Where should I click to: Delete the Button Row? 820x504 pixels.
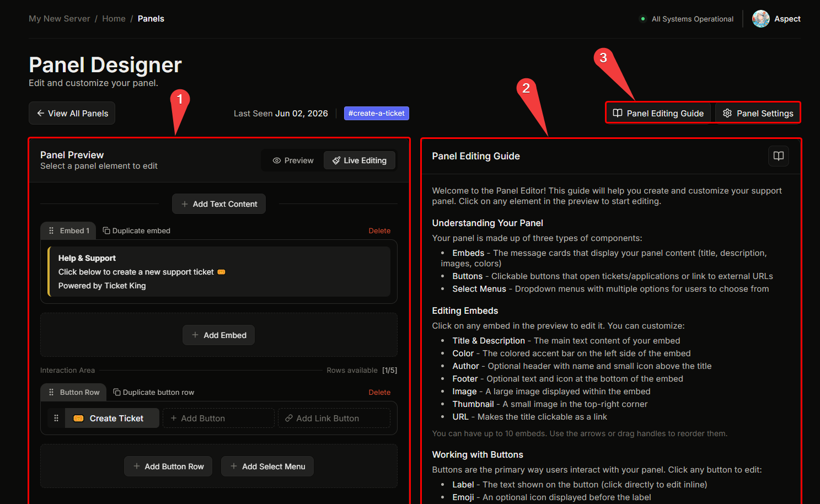click(x=379, y=392)
